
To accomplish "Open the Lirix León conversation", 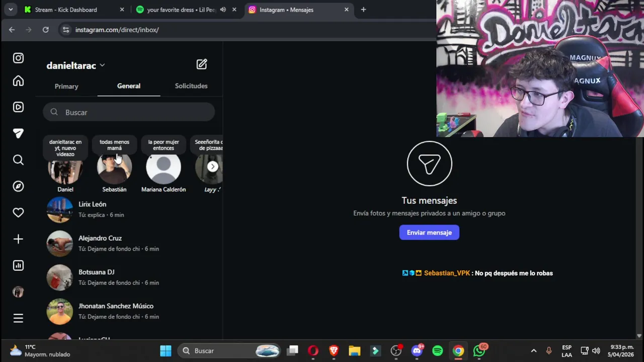I will pos(129,209).
